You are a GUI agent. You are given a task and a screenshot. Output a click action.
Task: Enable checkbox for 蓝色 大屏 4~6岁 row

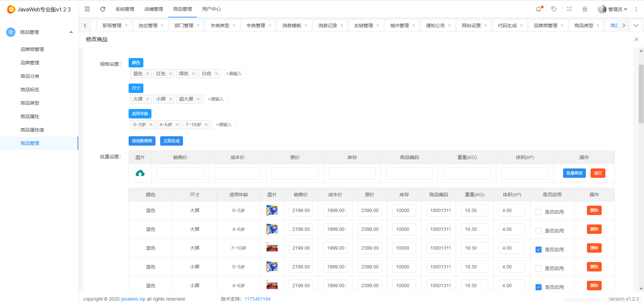click(539, 231)
